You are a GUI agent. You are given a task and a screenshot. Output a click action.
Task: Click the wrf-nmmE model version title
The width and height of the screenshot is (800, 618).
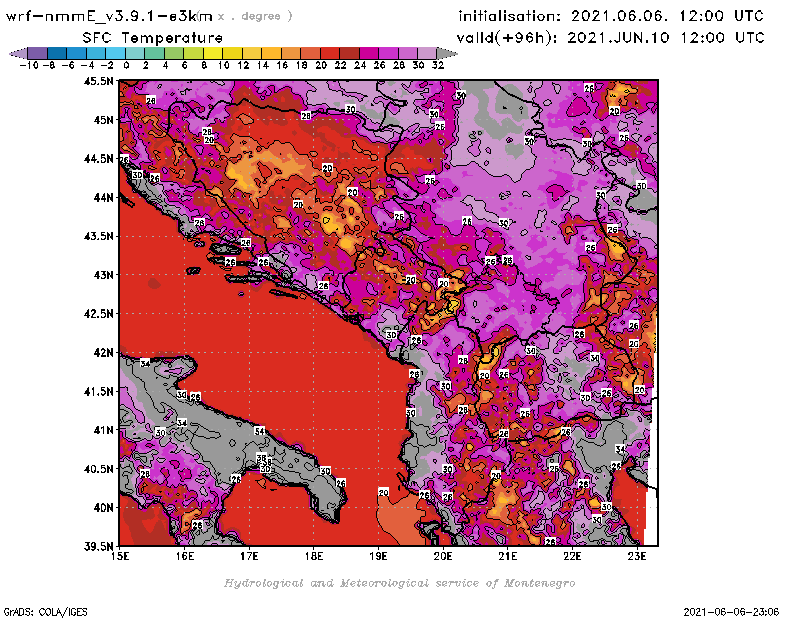tap(110, 16)
